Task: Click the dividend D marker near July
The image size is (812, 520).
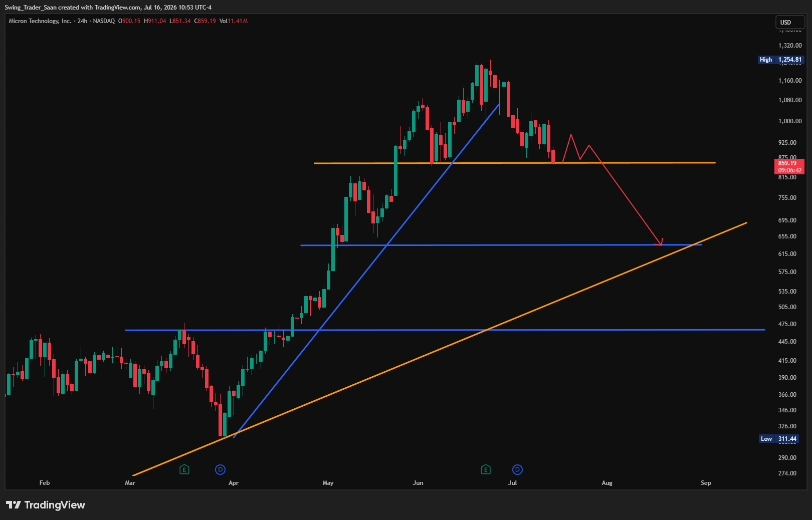Action: point(517,469)
